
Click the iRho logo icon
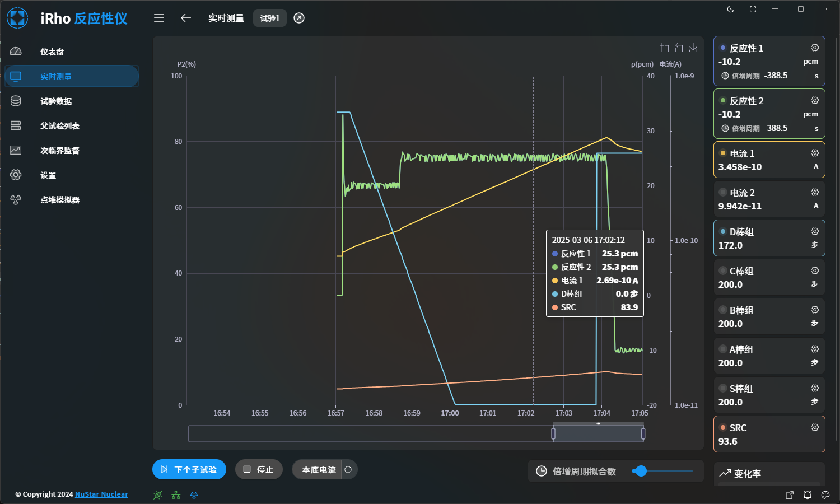[x=17, y=18]
